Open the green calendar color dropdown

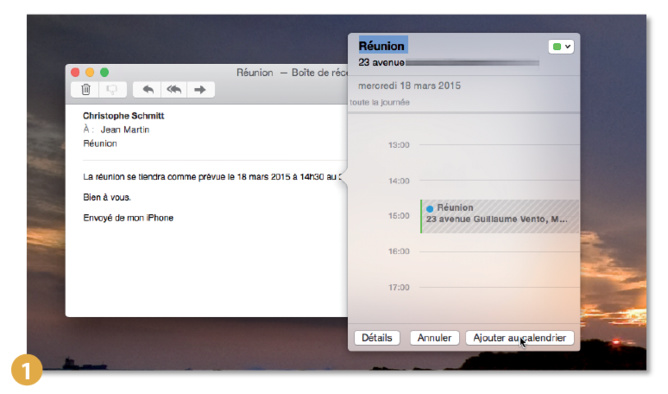click(561, 46)
